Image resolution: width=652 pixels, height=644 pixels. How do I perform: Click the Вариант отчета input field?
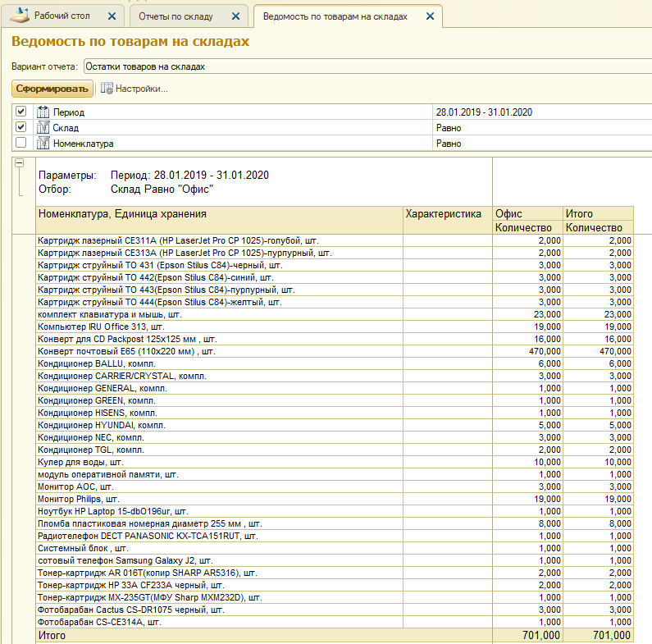pyautogui.click(x=367, y=66)
